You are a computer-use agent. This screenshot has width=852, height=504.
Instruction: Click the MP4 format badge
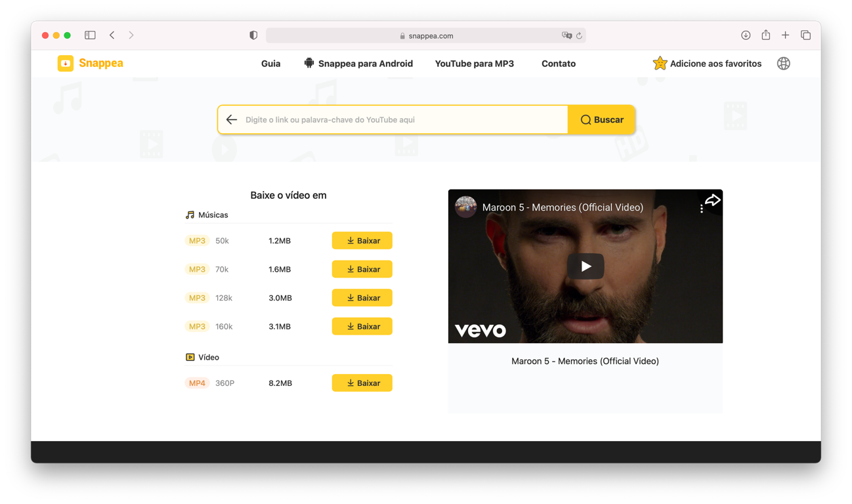coord(197,383)
